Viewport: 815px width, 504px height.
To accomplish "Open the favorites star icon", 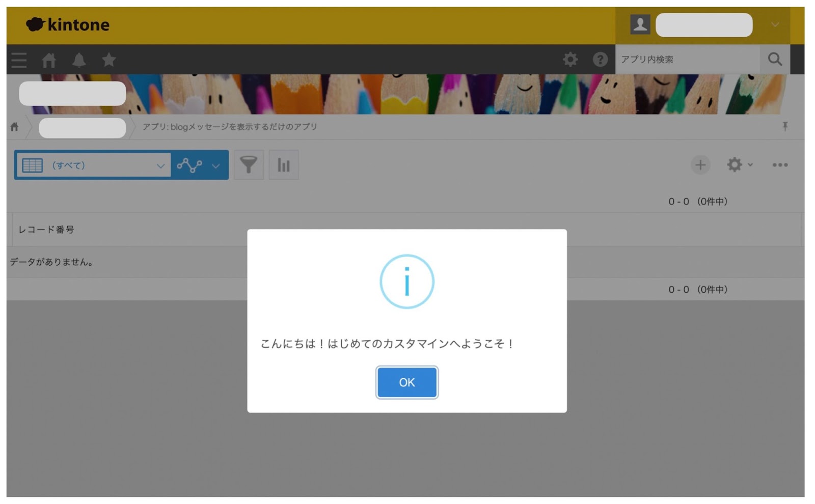I will [x=108, y=60].
